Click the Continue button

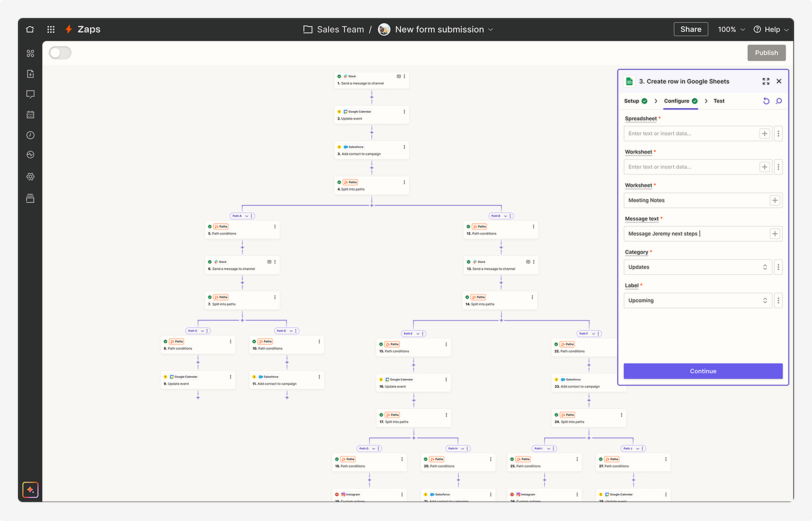(x=703, y=371)
